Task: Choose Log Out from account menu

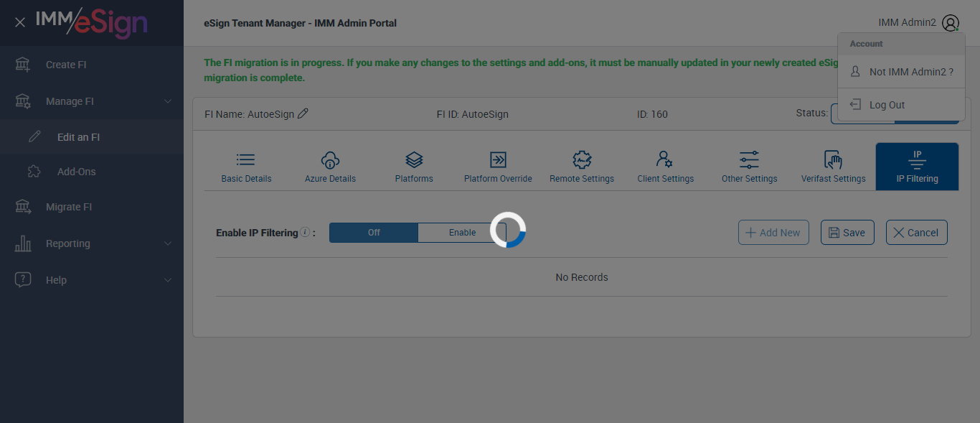Action: tap(901, 105)
